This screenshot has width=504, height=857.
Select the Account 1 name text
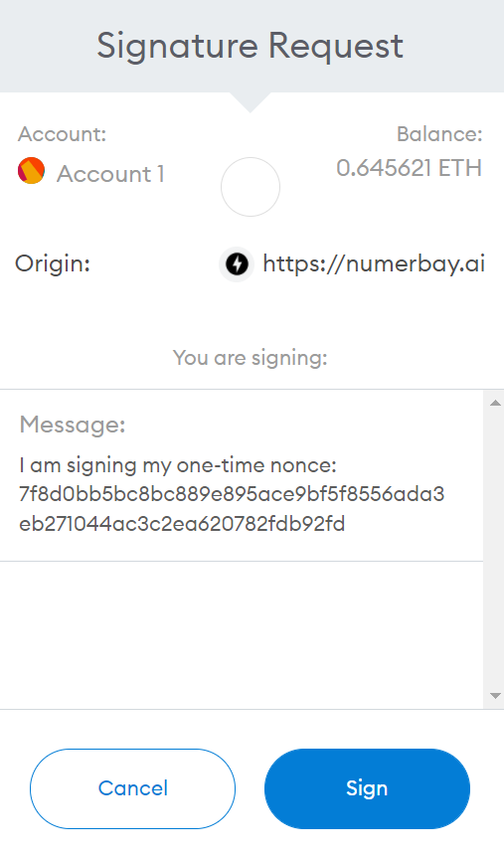coord(110,174)
